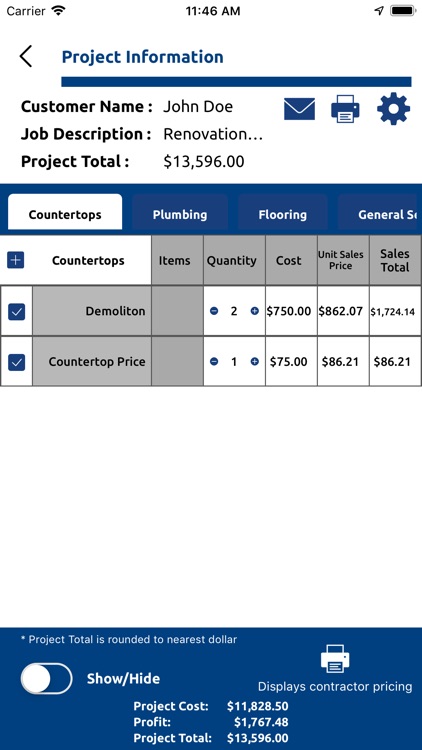Open the settings gear icon
This screenshot has height=750, width=422.
393,109
